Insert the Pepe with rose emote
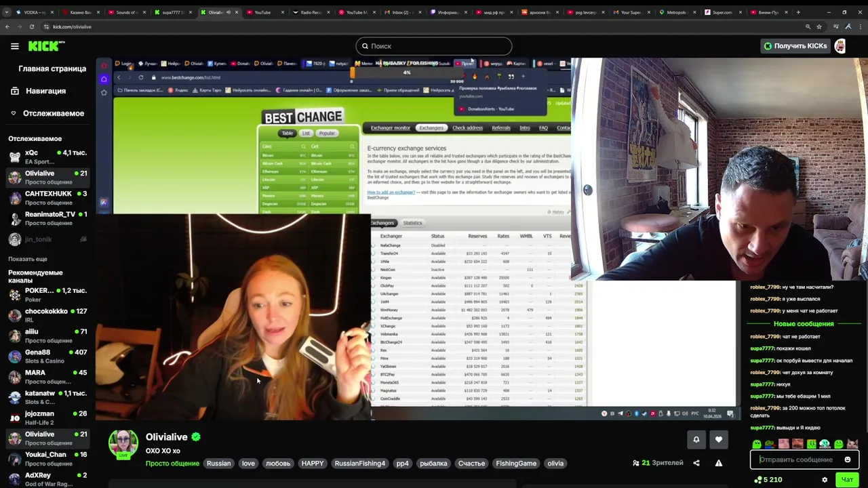Screen dimensions: 868x488 point(770,445)
